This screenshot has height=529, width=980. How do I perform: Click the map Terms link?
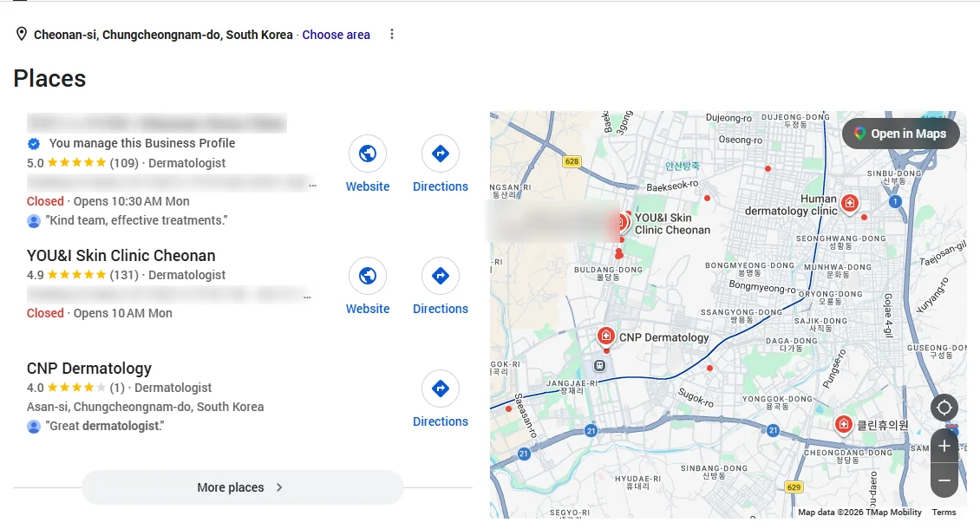pos(944,513)
